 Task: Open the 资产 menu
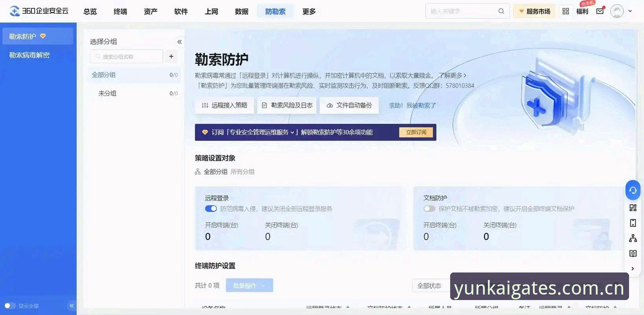[x=151, y=11]
